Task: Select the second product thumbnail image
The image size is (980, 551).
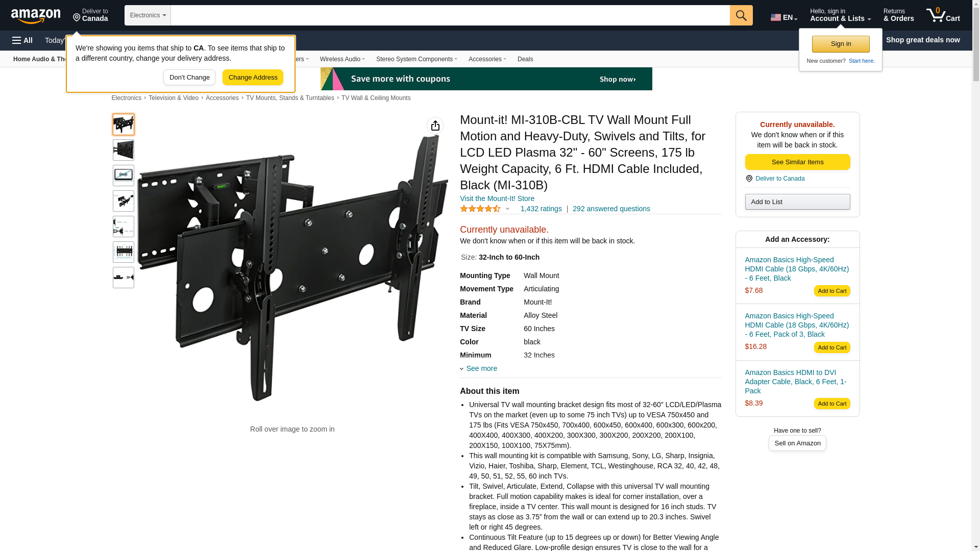Action: pyautogui.click(x=124, y=150)
